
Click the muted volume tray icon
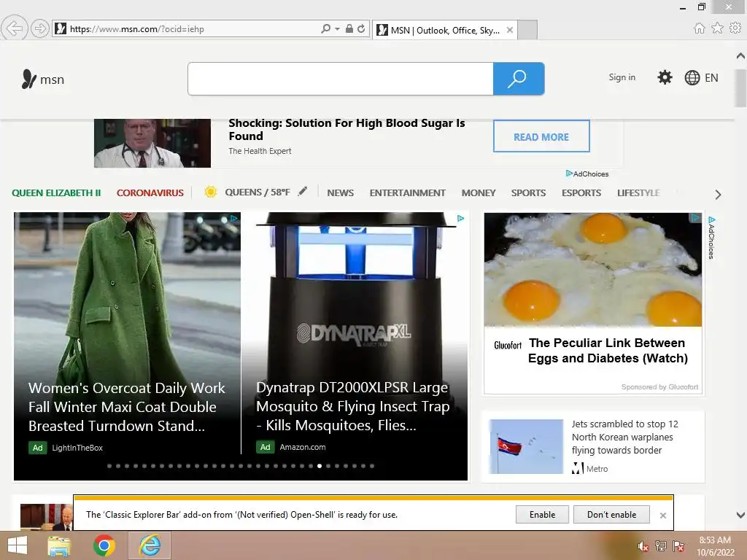pyautogui.click(x=643, y=546)
